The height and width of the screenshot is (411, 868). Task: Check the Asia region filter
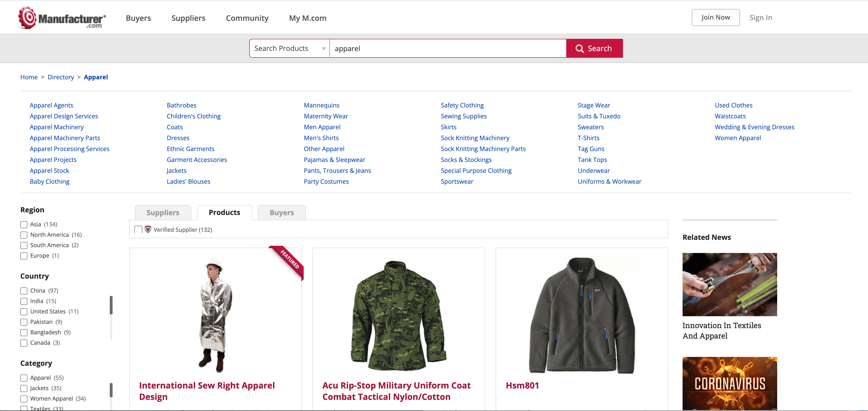(24, 224)
